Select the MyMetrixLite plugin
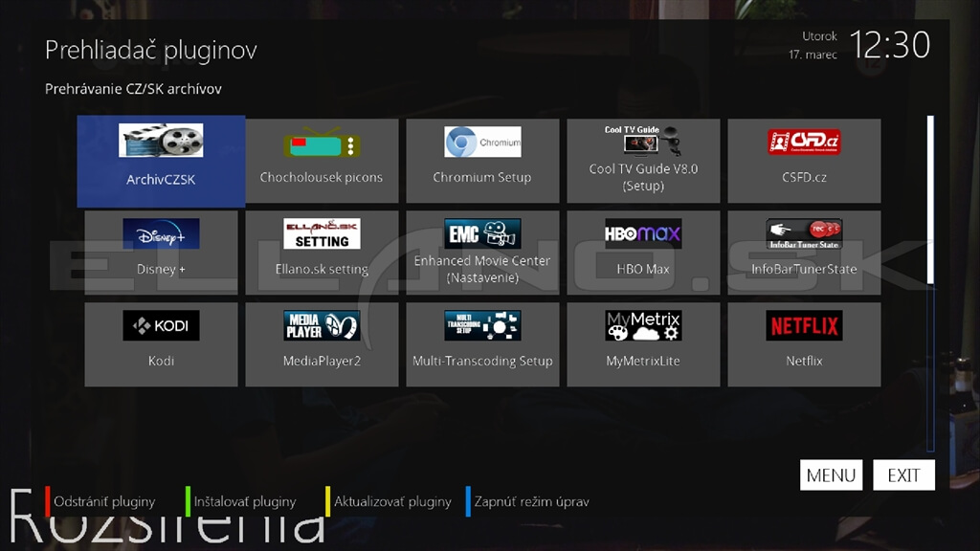 pyautogui.click(x=643, y=344)
